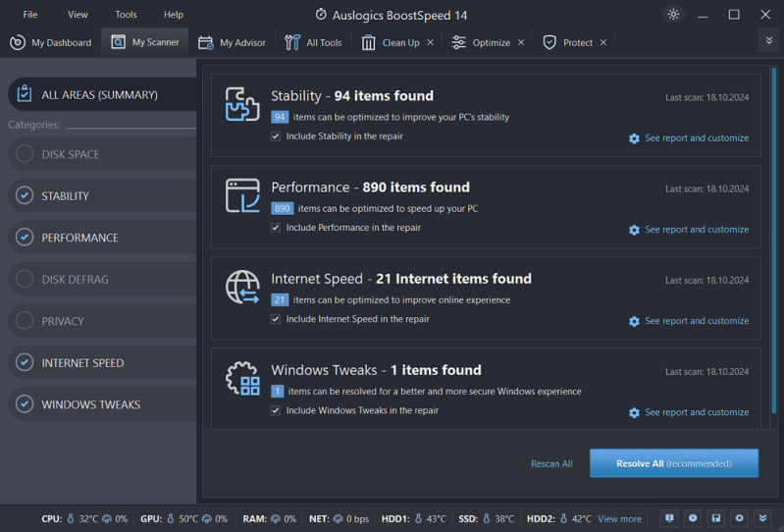Viewport: 784px width, 532px height.
Task: Switch to My Advisor tab
Action: point(232,42)
